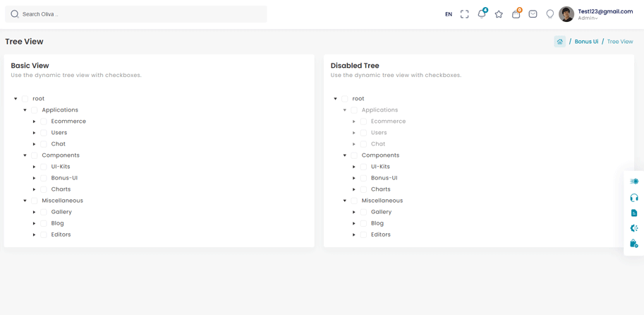The width and height of the screenshot is (644, 315).
Task: Select Charts label in Basic View
Action: point(61,189)
